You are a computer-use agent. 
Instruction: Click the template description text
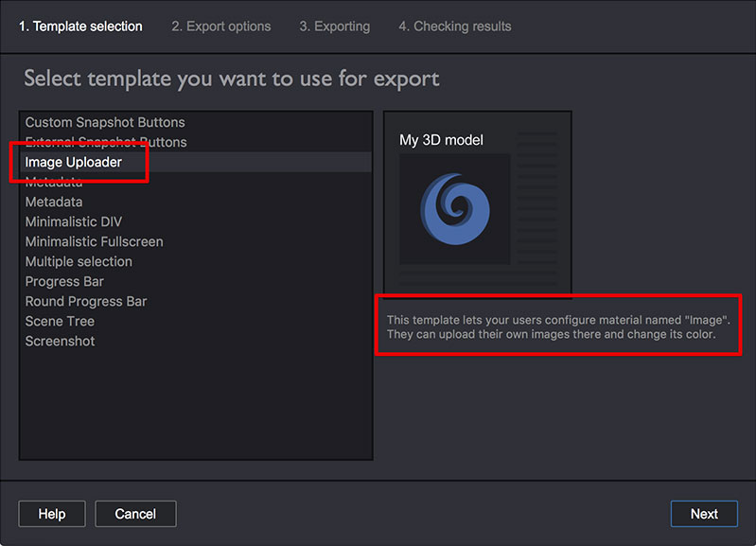click(x=558, y=327)
